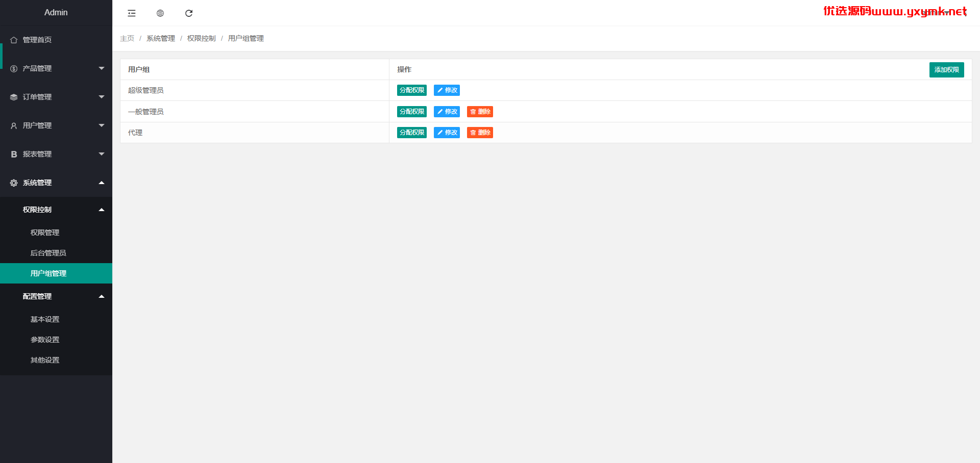The width and height of the screenshot is (980, 463).
Task: Click the refresh icon in top bar
Action: coord(189,13)
